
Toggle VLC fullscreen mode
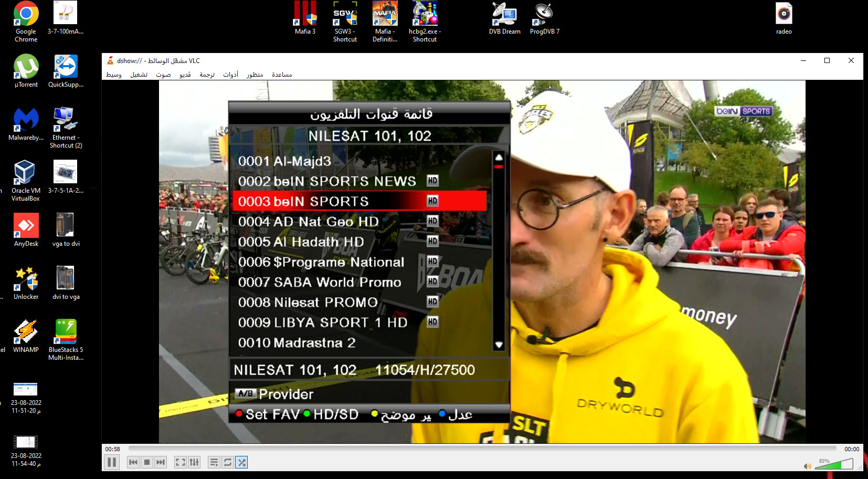click(x=181, y=462)
